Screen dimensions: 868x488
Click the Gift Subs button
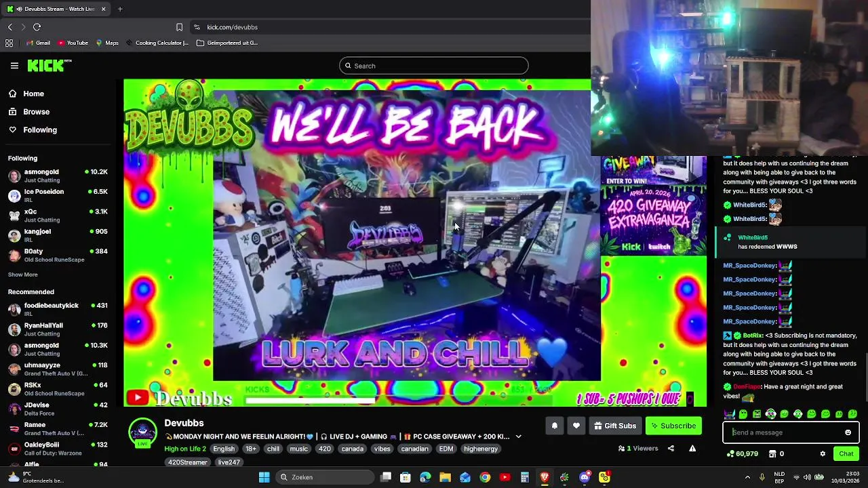(x=615, y=426)
